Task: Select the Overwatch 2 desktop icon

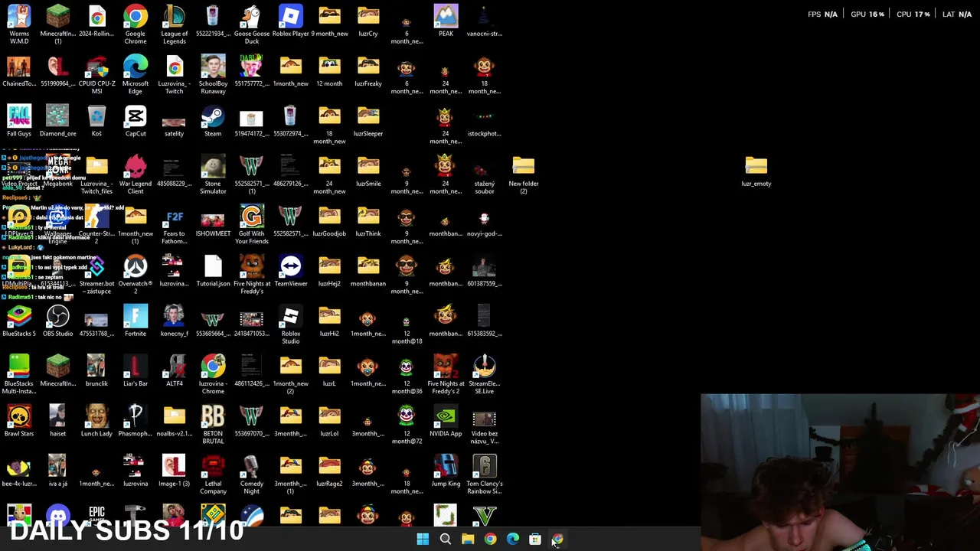Action: tap(136, 274)
